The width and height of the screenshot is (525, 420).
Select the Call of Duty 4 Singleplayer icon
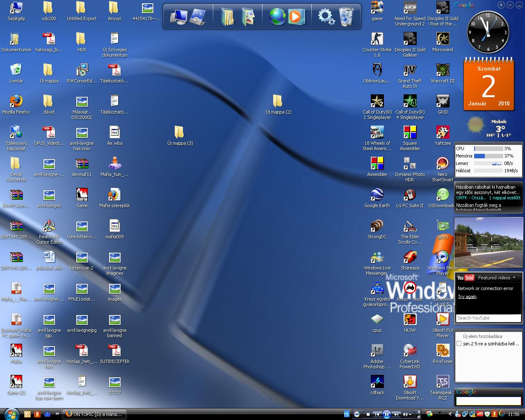tap(410, 107)
